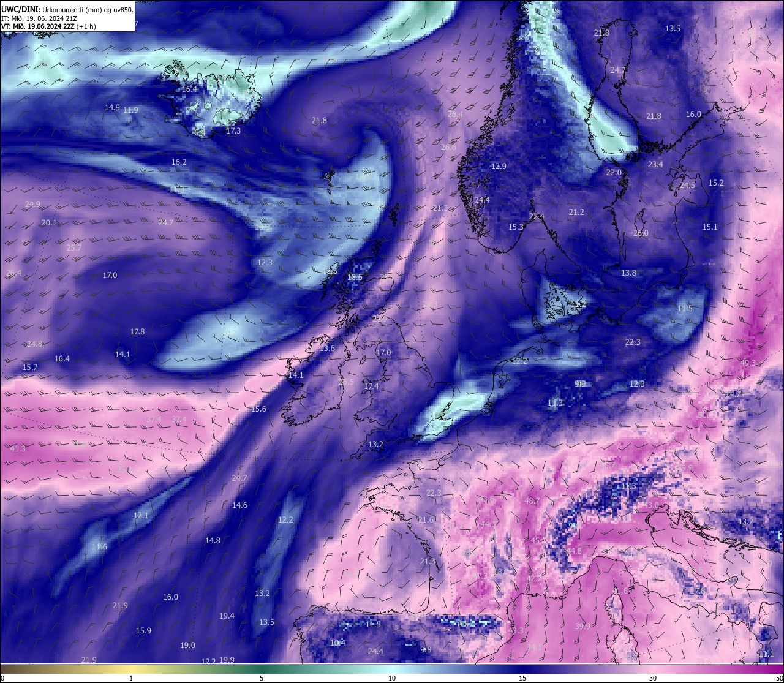The height and width of the screenshot is (683, 784).
Task: Click the 14.9 value west of Iceland
Action: click(112, 107)
